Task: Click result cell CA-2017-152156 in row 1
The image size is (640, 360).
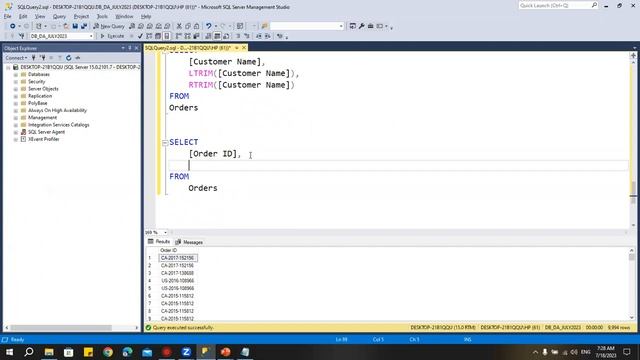Action: [x=178, y=258]
